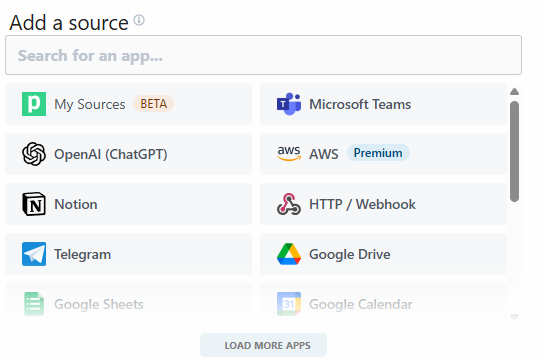Click the scrollbar down arrow
The image size is (546, 361).
(x=514, y=317)
